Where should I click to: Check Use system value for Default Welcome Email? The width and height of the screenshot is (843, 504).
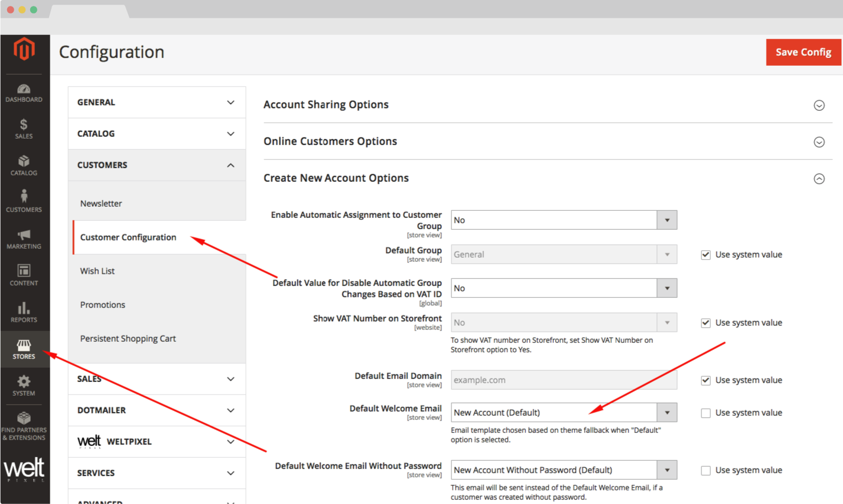[706, 413]
